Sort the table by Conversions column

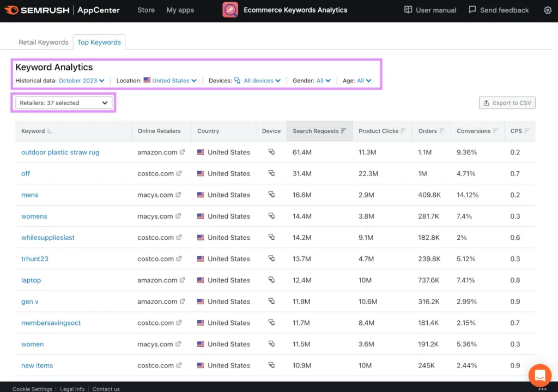pyautogui.click(x=495, y=131)
